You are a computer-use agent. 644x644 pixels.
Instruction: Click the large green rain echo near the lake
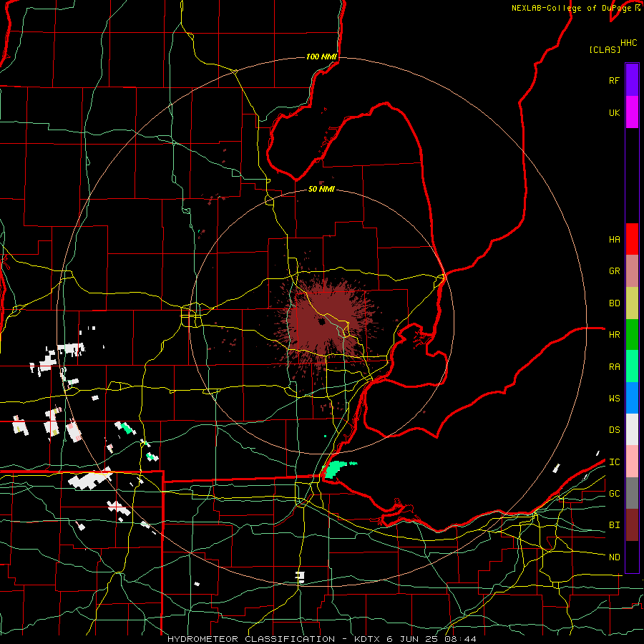[x=336, y=469]
